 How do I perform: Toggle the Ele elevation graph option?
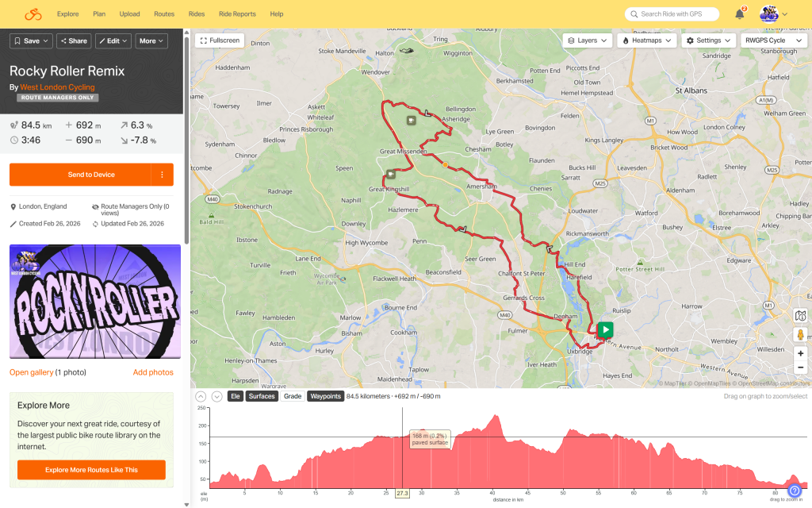tap(235, 396)
